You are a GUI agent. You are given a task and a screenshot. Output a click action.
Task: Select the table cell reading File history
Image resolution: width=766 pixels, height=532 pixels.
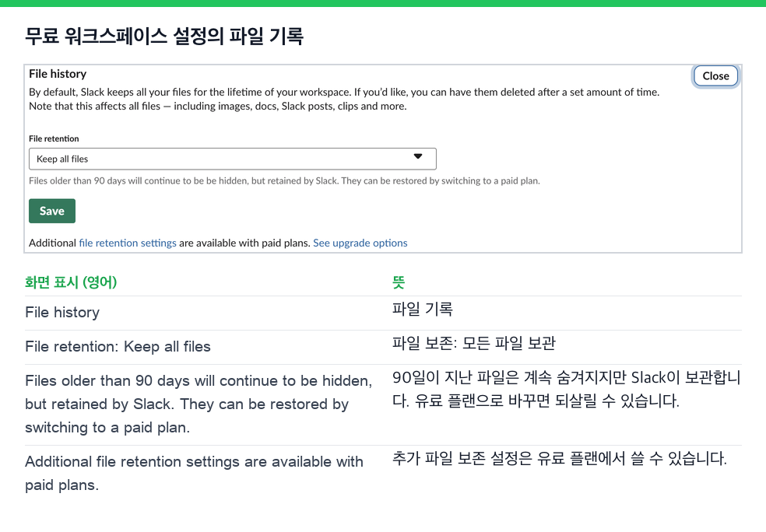tap(62, 313)
